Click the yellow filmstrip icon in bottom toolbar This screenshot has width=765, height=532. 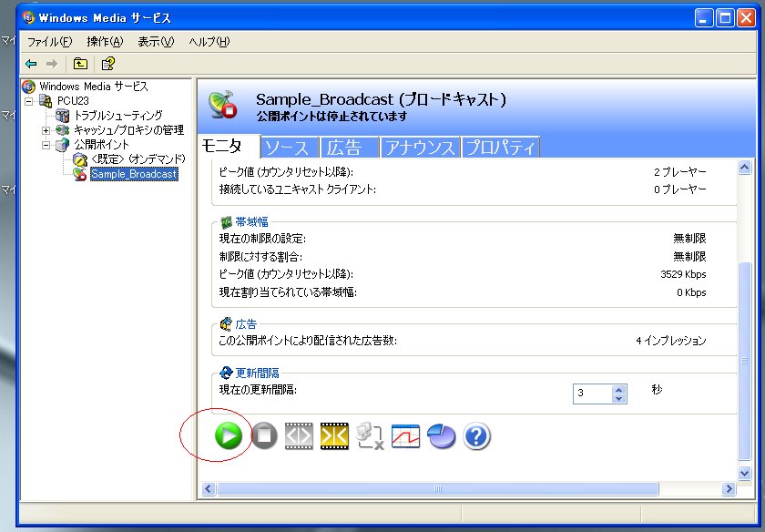(x=334, y=435)
